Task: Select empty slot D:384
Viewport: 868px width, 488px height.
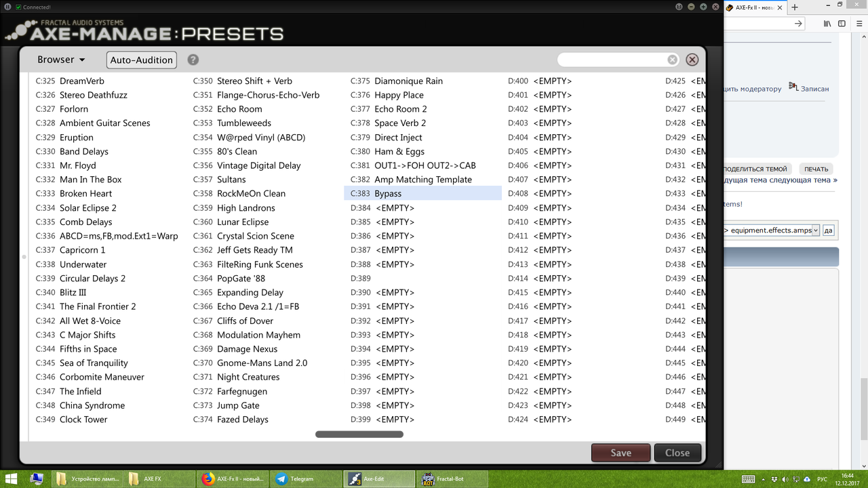Action: click(x=423, y=207)
